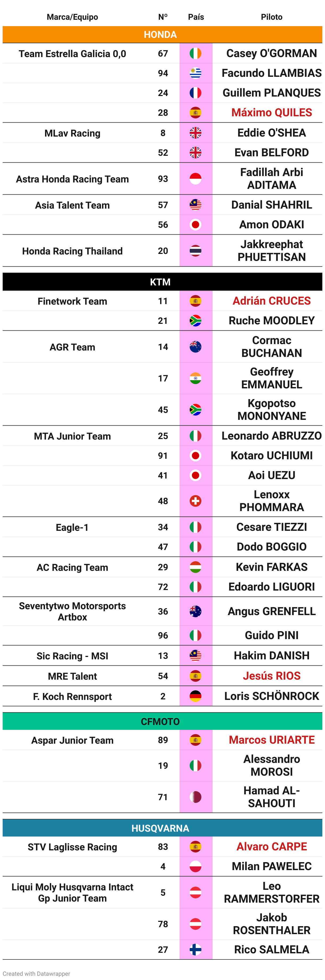
Task: Click the Switzerland flag for Lenoxx PHOMMARA
Action: [195, 501]
